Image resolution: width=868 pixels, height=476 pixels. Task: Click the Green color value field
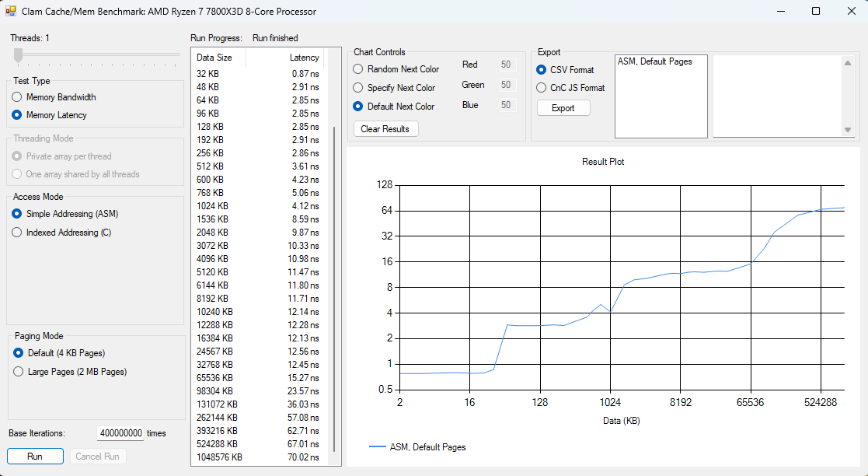pyautogui.click(x=507, y=85)
